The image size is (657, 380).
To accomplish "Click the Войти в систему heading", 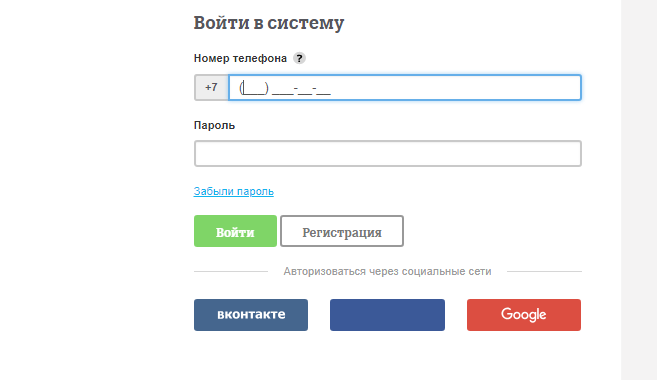I will pyautogui.click(x=269, y=23).
